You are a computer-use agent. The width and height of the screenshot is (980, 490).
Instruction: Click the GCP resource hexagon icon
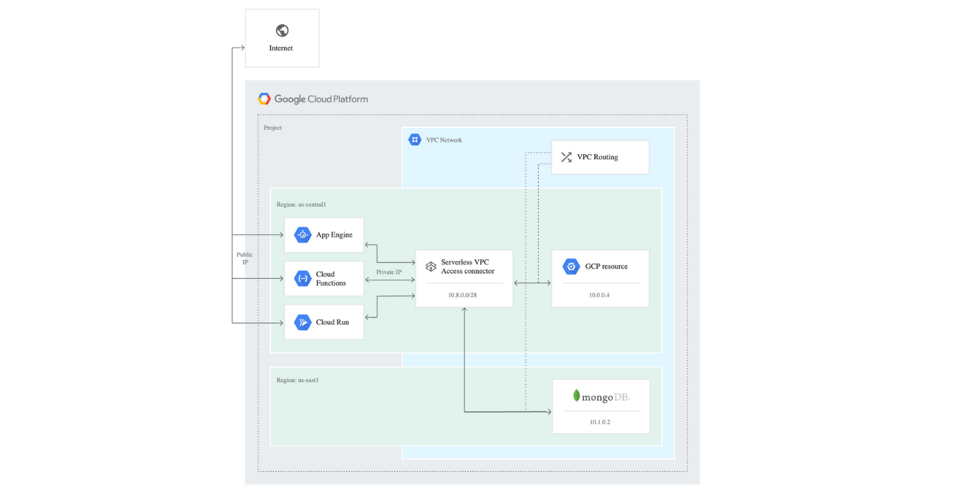click(x=570, y=267)
